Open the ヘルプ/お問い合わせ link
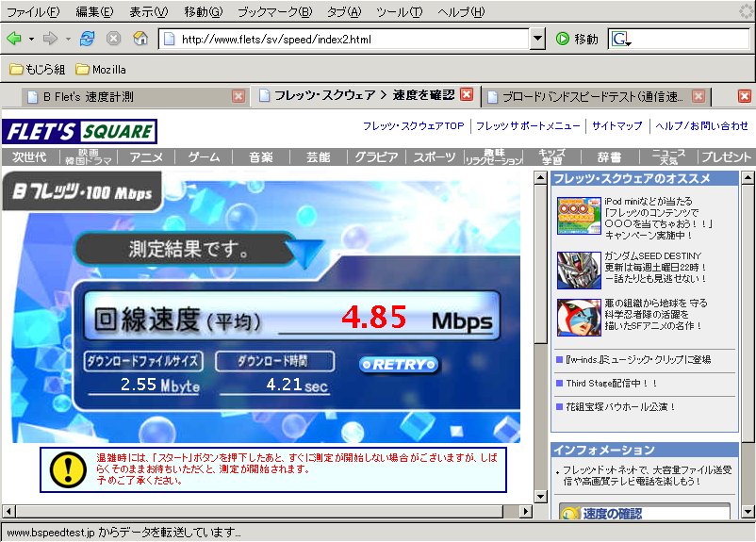756x542 pixels. [701, 126]
